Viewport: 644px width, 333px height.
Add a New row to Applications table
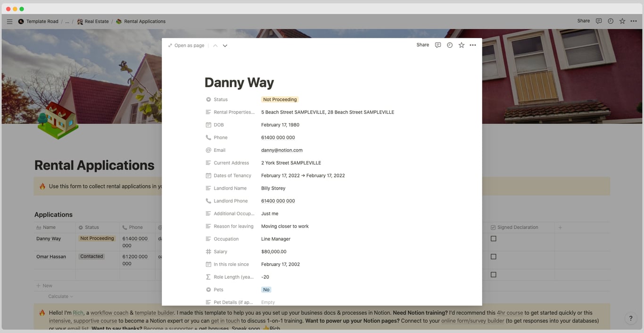point(44,286)
